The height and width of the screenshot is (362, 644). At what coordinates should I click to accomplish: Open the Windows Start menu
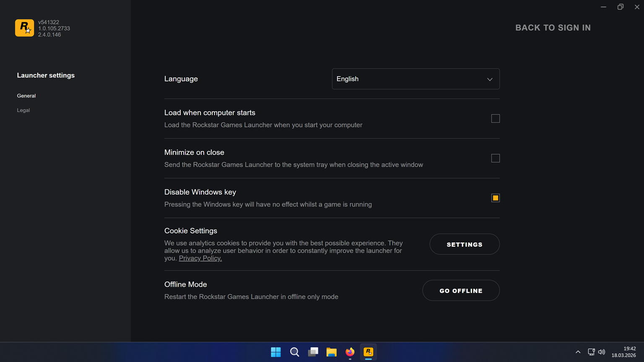(x=276, y=352)
